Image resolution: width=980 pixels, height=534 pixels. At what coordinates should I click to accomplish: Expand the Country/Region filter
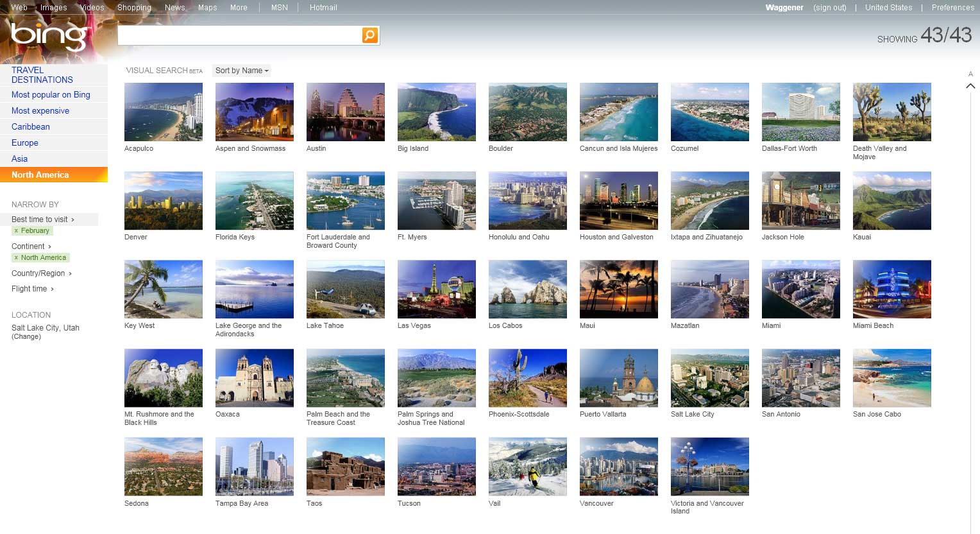[x=38, y=273]
